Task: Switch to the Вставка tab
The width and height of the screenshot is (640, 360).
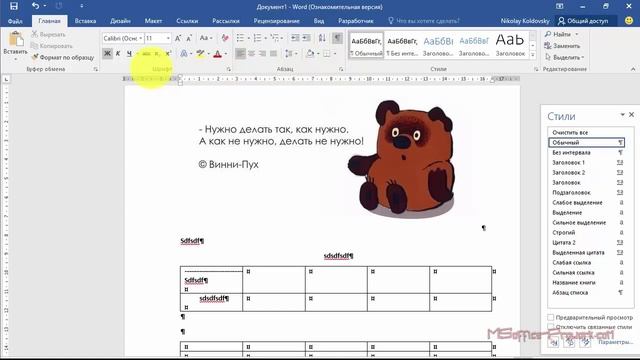Action: tap(85, 21)
